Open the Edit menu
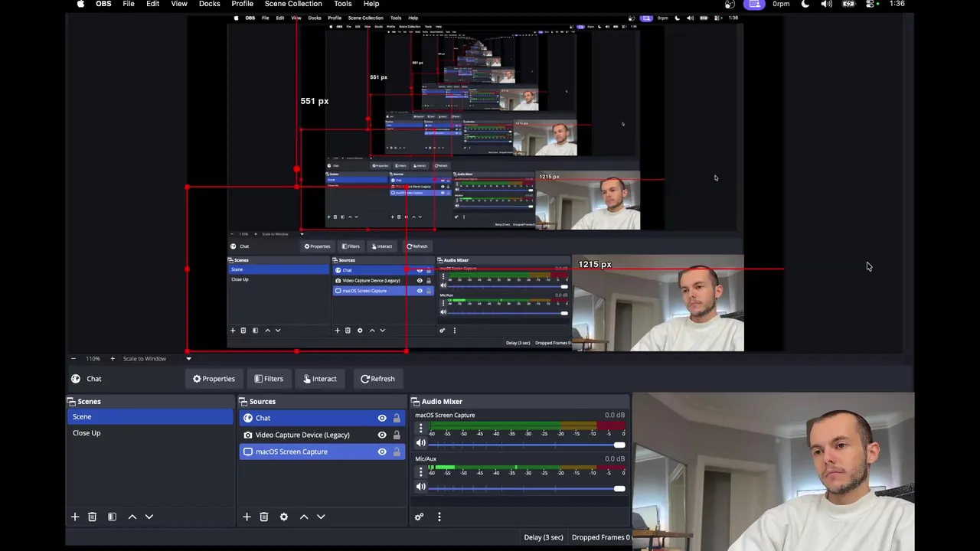Screen dimensions: 980x551 (x=153, y=4)
